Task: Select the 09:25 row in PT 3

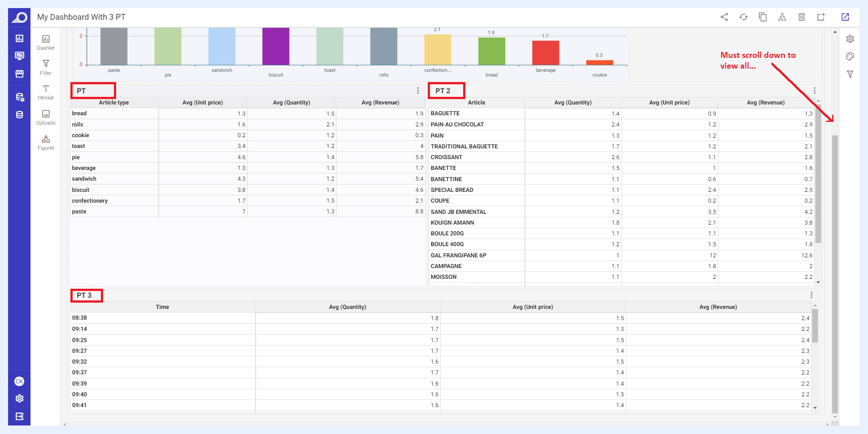Action: coord(441,340)
